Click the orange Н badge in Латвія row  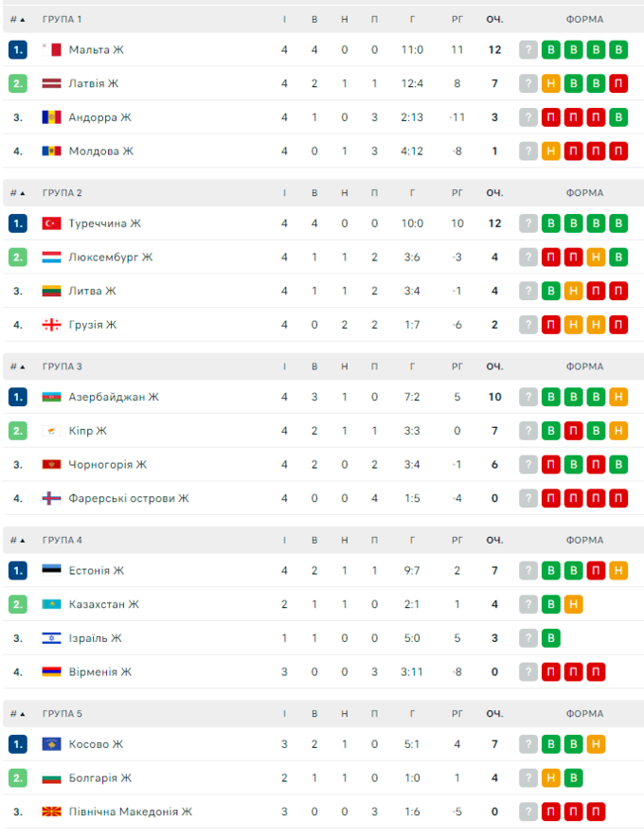(550, 83)
